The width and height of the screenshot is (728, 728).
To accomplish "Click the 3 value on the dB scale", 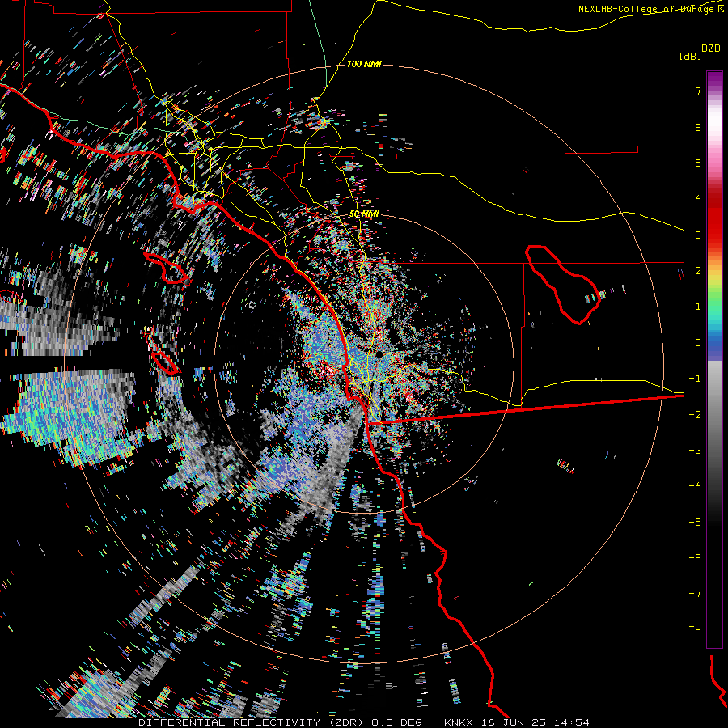I will [698, 235].
